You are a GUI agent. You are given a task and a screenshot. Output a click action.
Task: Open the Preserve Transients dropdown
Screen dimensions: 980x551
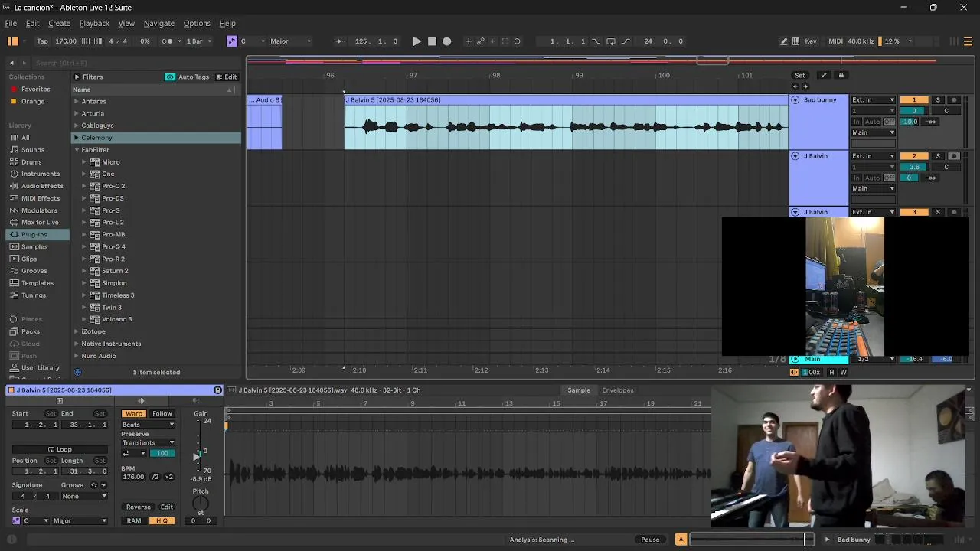pos(148,443)
